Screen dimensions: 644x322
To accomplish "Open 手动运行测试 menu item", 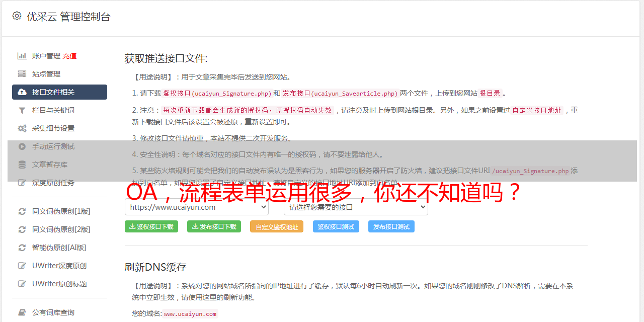I will click(x=53, y=146).
